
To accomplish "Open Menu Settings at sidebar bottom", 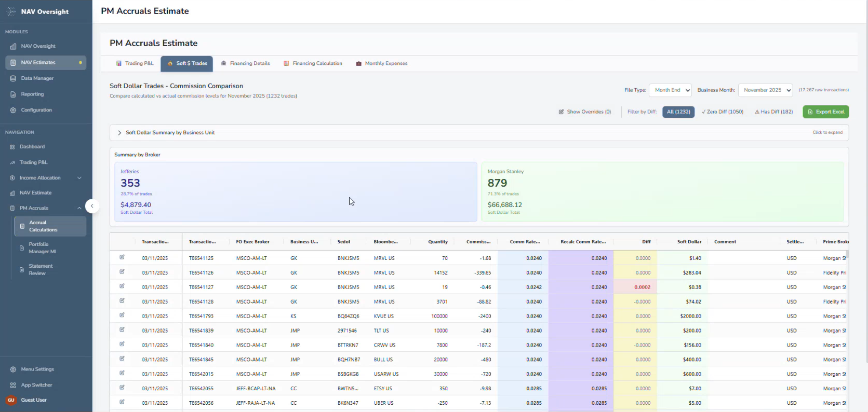I will [37, 369].
